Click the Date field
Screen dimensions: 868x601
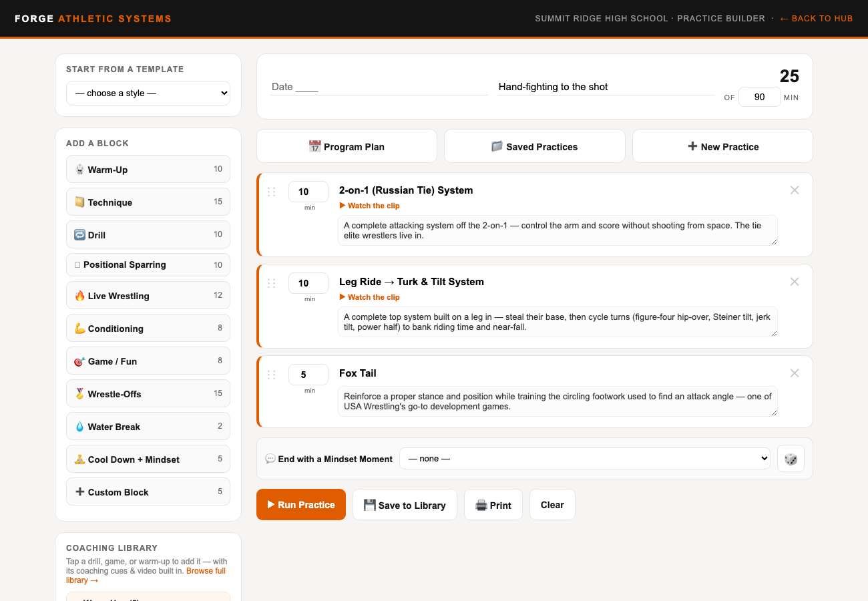click(x=379, y=87)
